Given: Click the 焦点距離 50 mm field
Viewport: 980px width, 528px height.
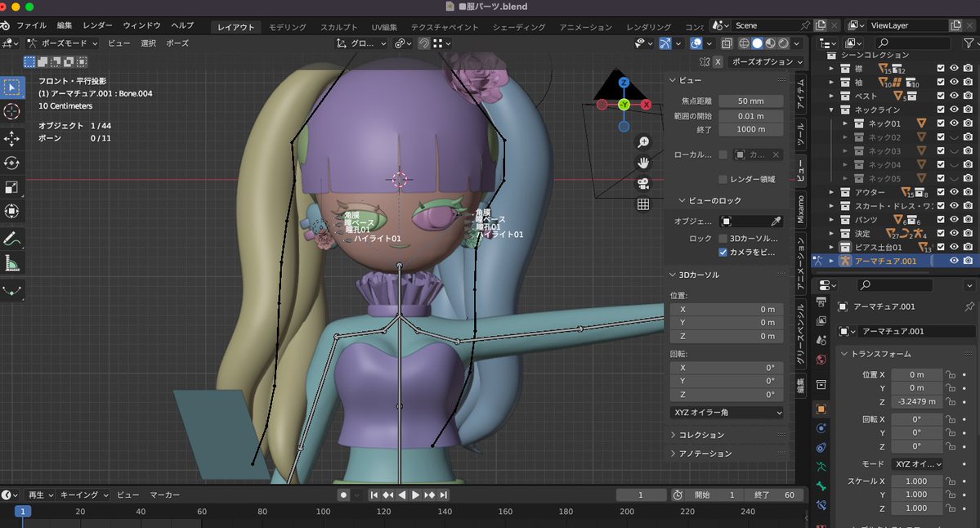Looking at the screenshot, I should pos(750,101).
